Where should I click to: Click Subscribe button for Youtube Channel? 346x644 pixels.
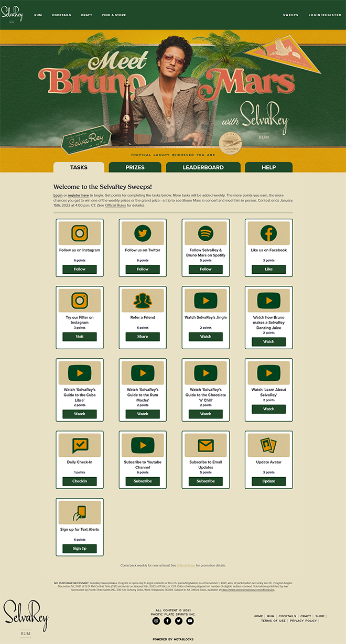click(143, 481)
